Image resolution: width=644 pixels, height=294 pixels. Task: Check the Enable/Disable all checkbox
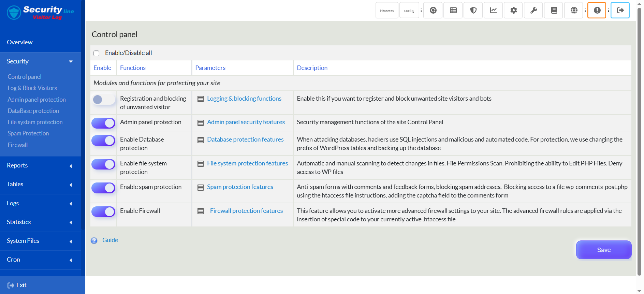coord(97,53)
